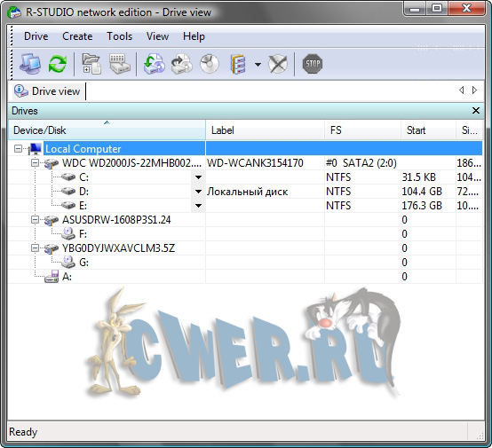Click the green Refresh drives icon
Screen dimensions: 492x448
tap(58, 64)
